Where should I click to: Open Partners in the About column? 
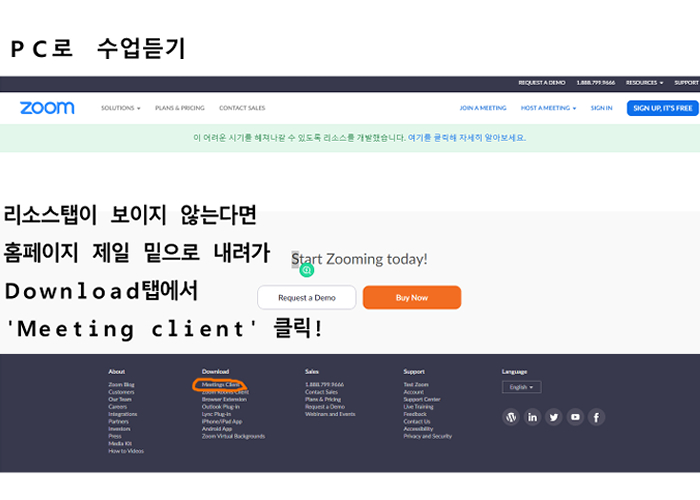[x=118, y=421]
